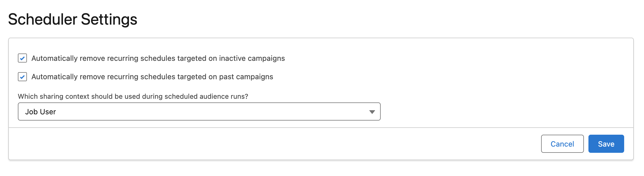Click the dropdown triangle arrow icon
Image resolution: width=644 pixels, height=176 pixels.
[372, 112]
